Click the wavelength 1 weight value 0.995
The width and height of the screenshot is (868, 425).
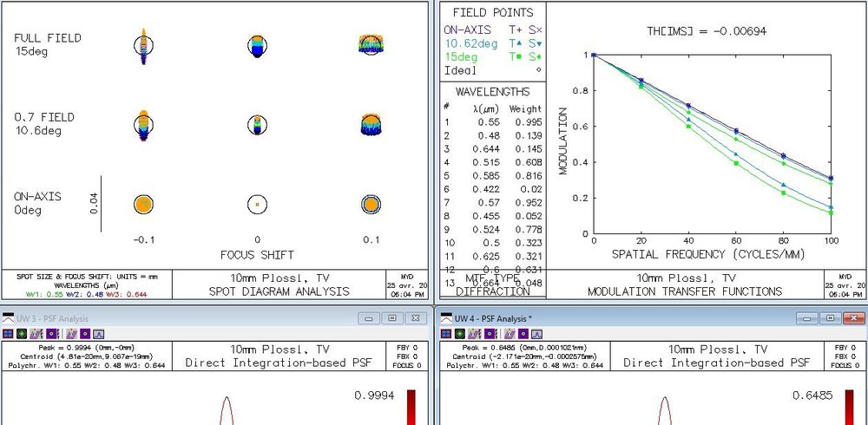click(x=528, y=122)
